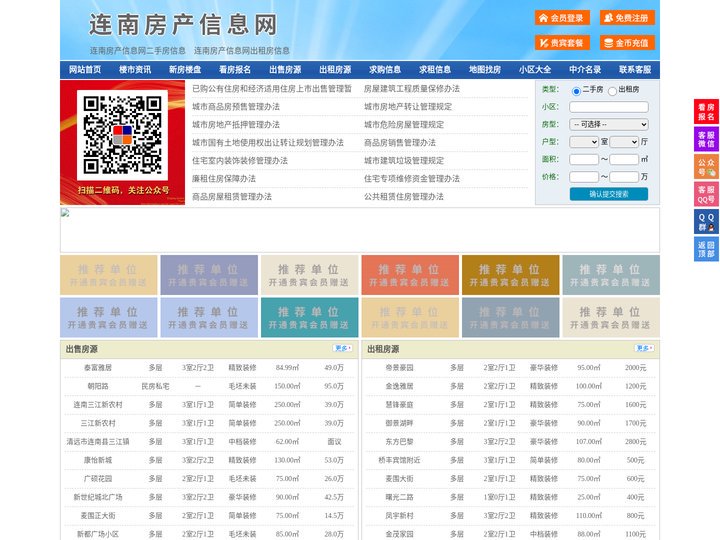Open 小区大全 nav item
The image size is (720, 540).
point(535,70)
